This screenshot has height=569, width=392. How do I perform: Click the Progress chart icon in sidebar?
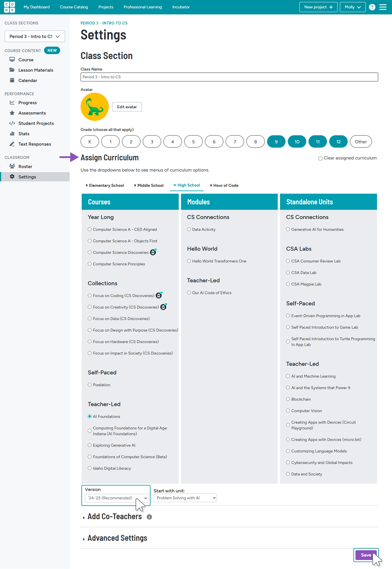(12, 103)
